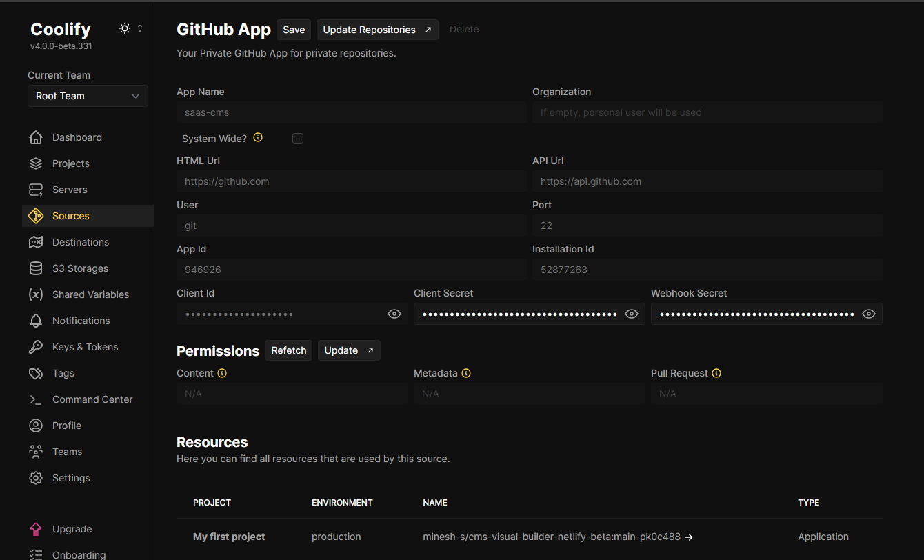Click the Projects layers icon

pos(36,163)
